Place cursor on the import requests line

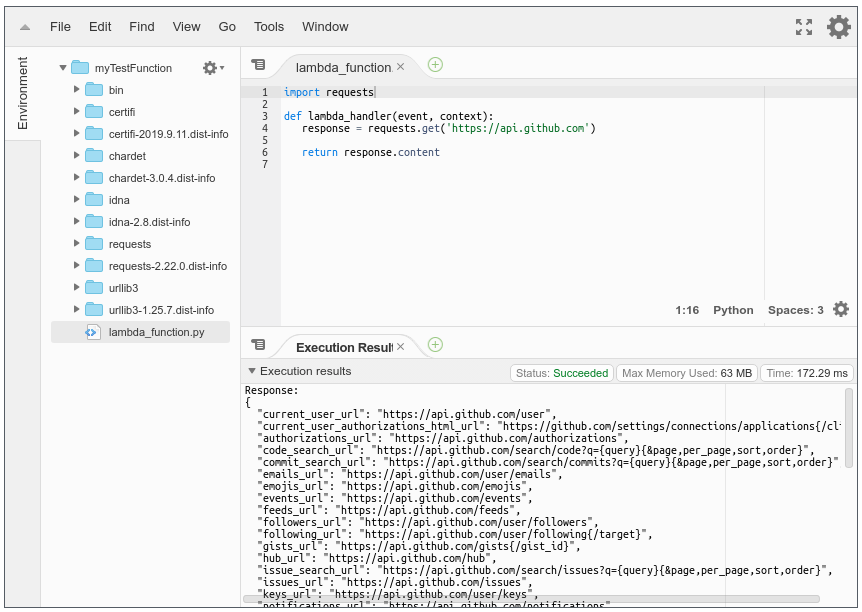pos(329,92)
